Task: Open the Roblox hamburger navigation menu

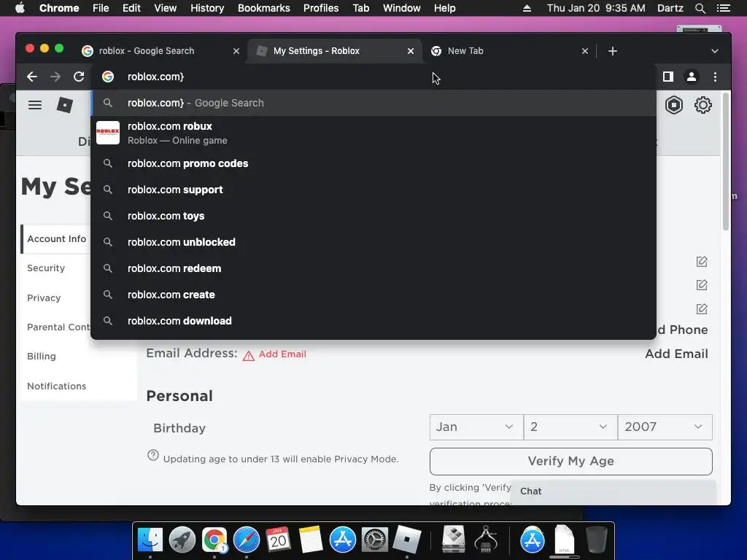Action: 35,105
